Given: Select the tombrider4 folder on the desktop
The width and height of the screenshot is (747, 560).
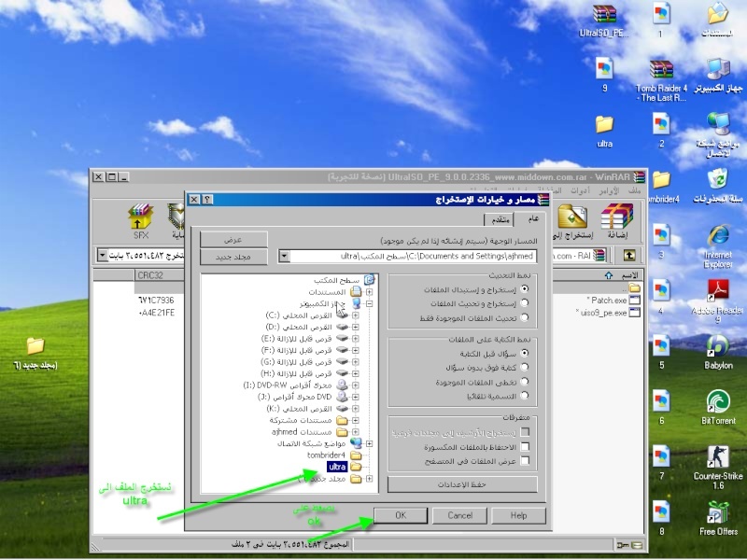Looking at the screenshot, I should pyautogui.click(x=661, y=187).
